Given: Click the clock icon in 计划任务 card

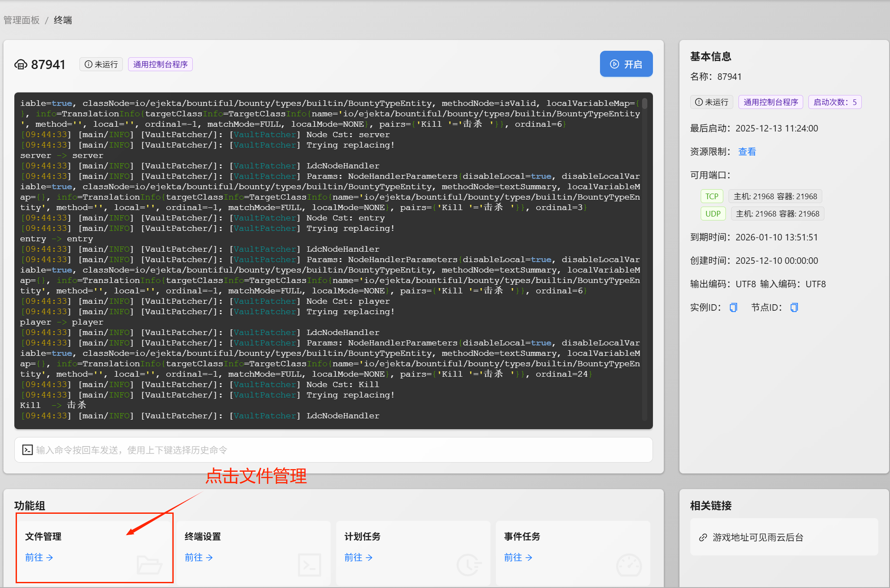Looking at the screenshot, I should coord(469,565).
